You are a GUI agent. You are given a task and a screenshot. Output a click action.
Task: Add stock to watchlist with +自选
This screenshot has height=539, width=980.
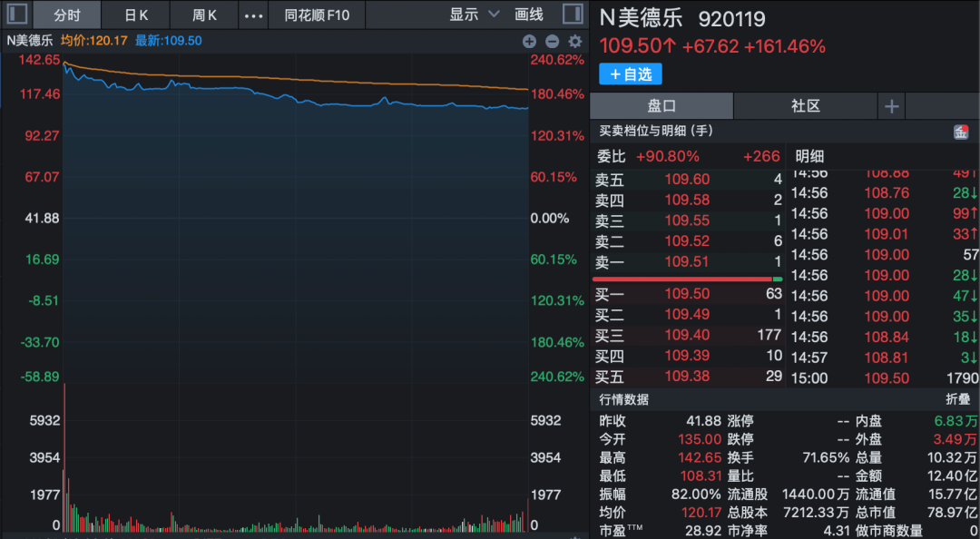pos(631,74)
